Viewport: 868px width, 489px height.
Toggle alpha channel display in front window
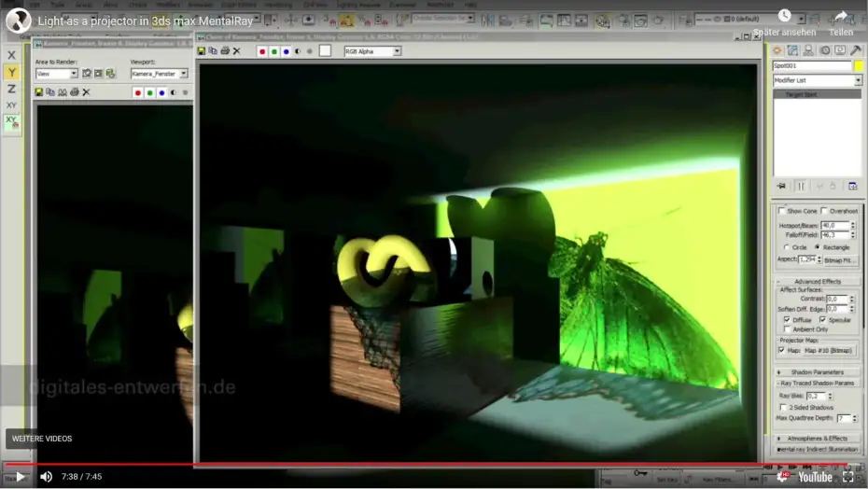298,51
